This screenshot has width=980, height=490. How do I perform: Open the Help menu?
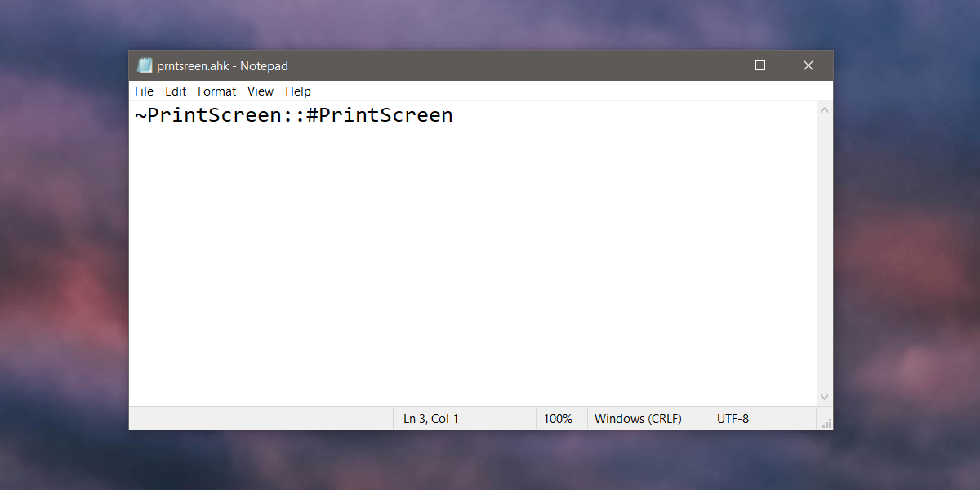[x=297, y=91]
